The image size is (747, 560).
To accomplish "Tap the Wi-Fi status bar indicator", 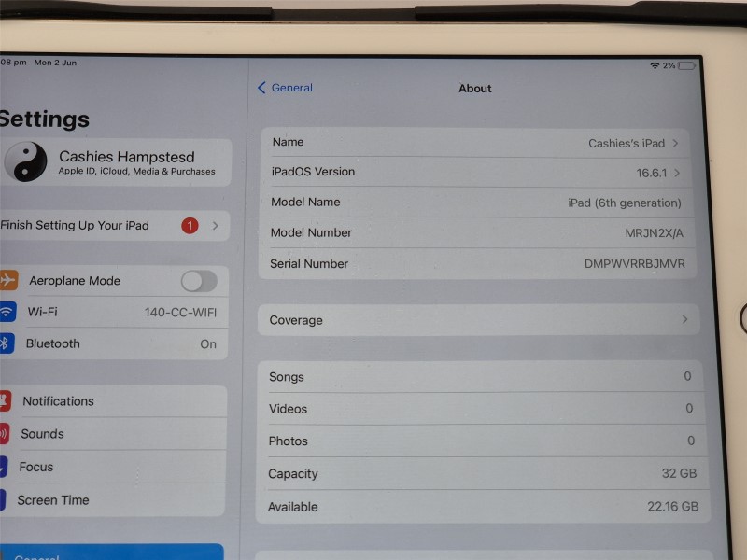I will coord(655,65).
